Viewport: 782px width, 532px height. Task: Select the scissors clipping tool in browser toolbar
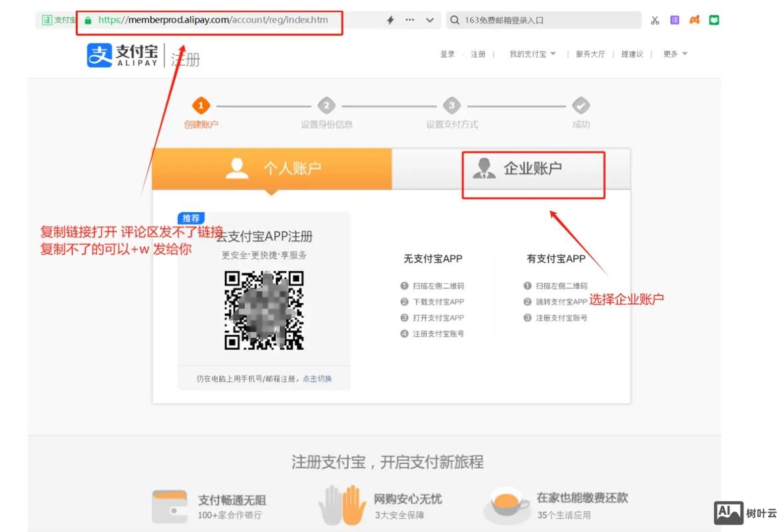pyautogui.click(x=655, y=20)
